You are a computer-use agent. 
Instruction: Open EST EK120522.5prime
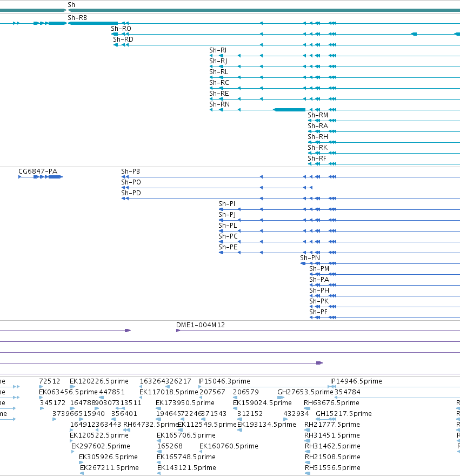coord(99,435)
